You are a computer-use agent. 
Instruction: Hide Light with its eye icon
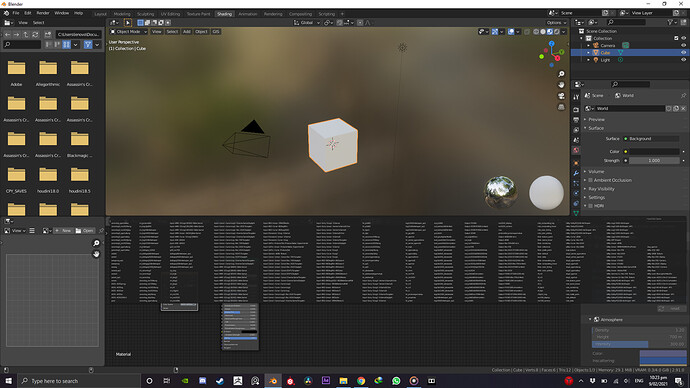click(683, 60)
